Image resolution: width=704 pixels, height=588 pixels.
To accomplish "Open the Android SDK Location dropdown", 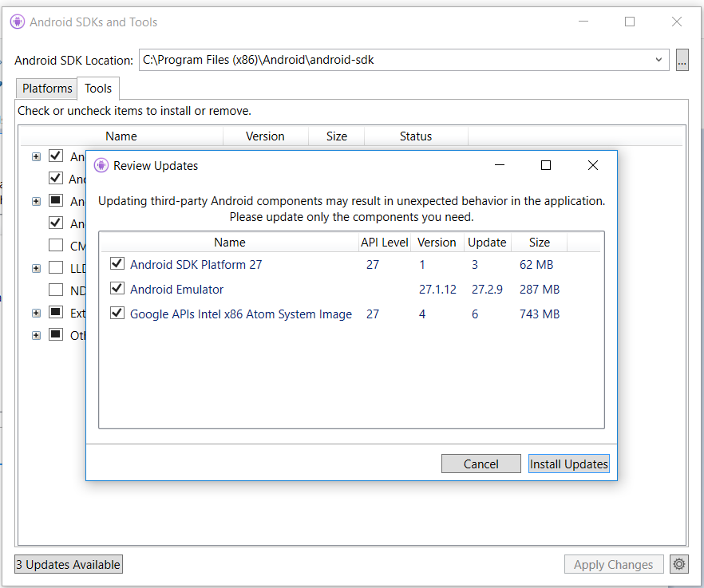I will pos(659,59).
